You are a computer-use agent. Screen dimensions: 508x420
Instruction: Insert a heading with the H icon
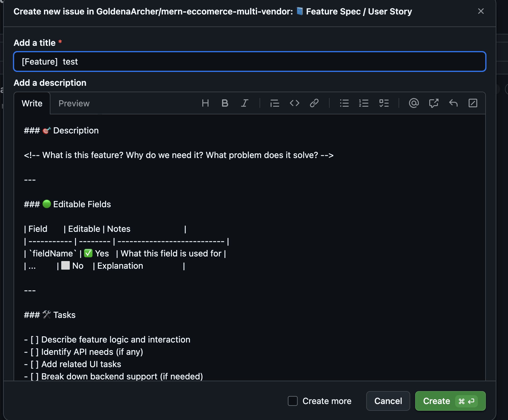click(x=205, y=103)
